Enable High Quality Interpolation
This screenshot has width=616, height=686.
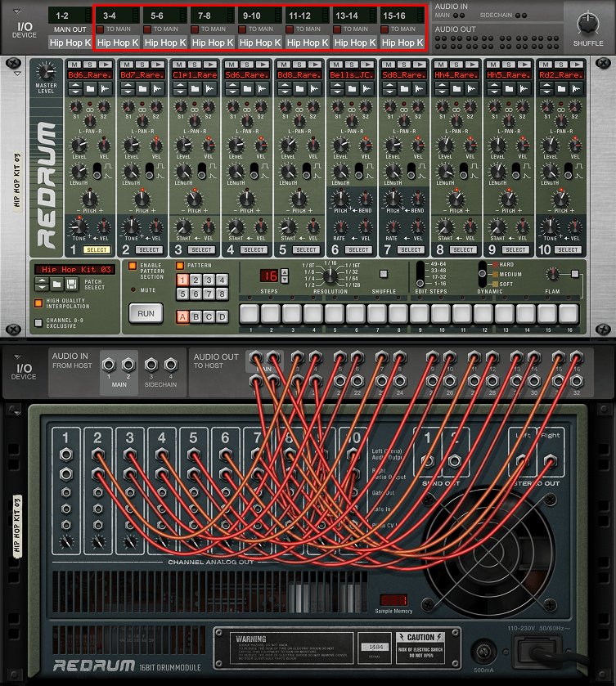pyautogui.click(x=38, y=303)
